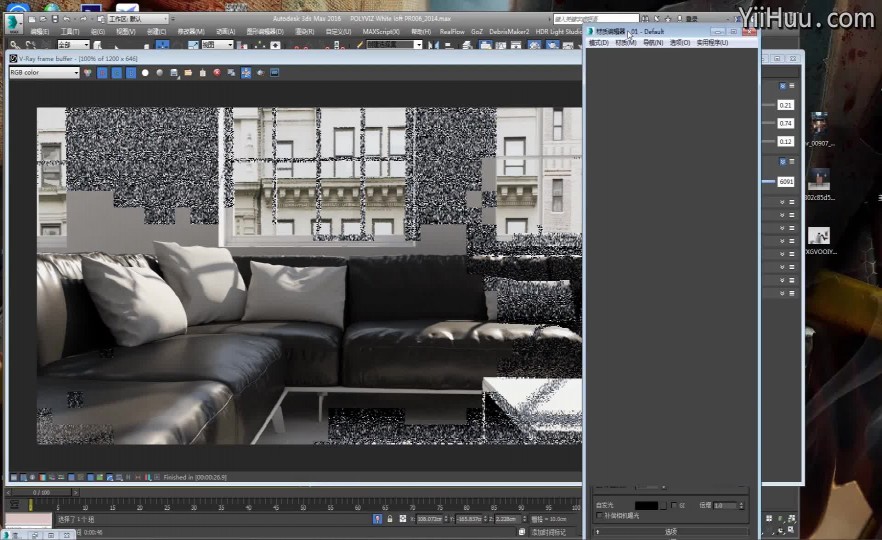Image resolution: width=882 pixels, height=540 pixels.
Task: Click the Unlink Selection icon on main toolbar
Action: pos(30,45)
